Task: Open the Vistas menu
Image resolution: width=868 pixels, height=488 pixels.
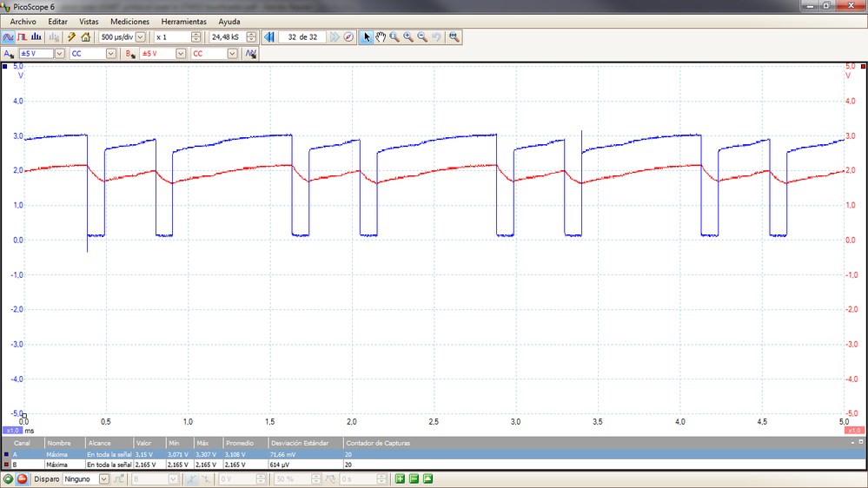Action: point(89,22)
